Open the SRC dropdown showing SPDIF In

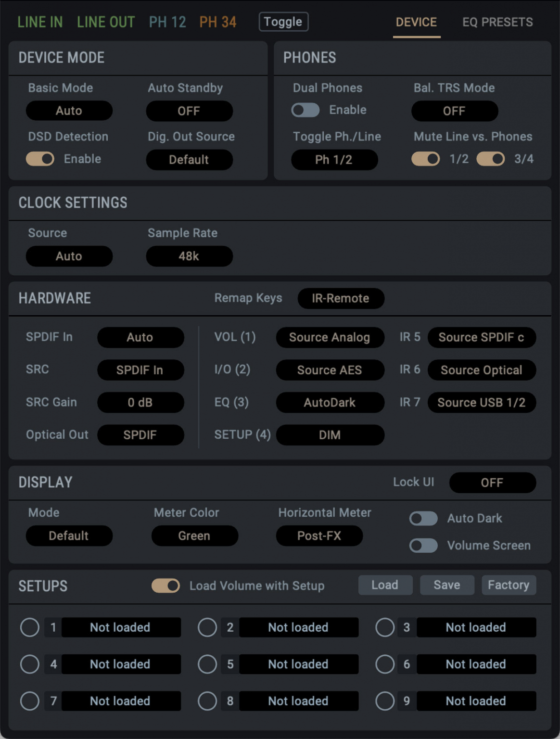pyautogui.click(x=140, y=370)
